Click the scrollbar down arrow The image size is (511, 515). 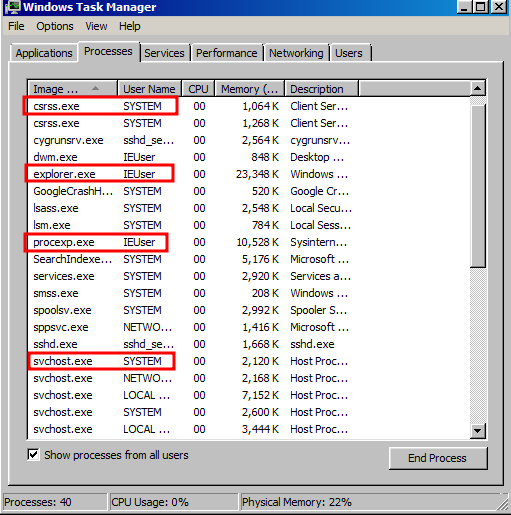[477, 430]
